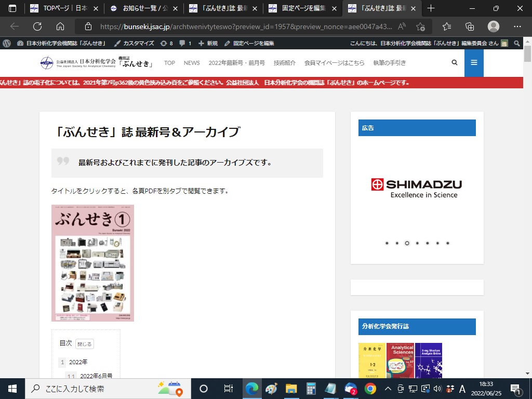Add this page to favorites
The height and width of the screenshot is (399, 532).
click(x=421, y=26)
